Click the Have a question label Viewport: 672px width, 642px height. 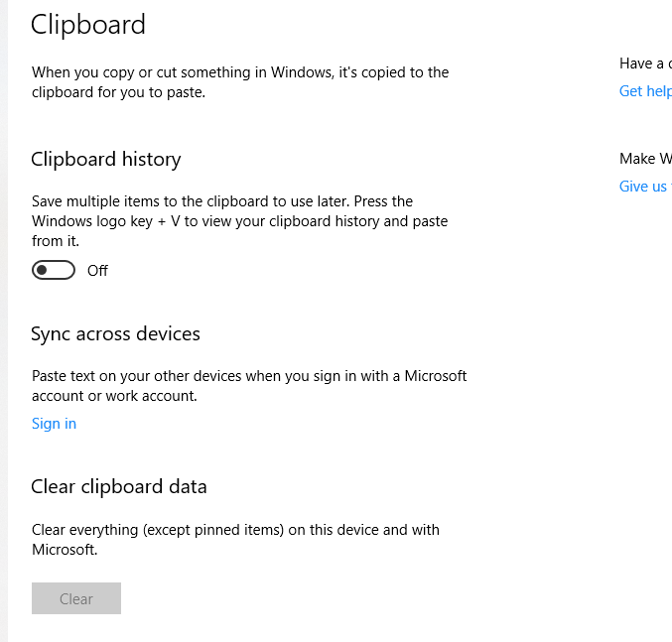[645, 64]
